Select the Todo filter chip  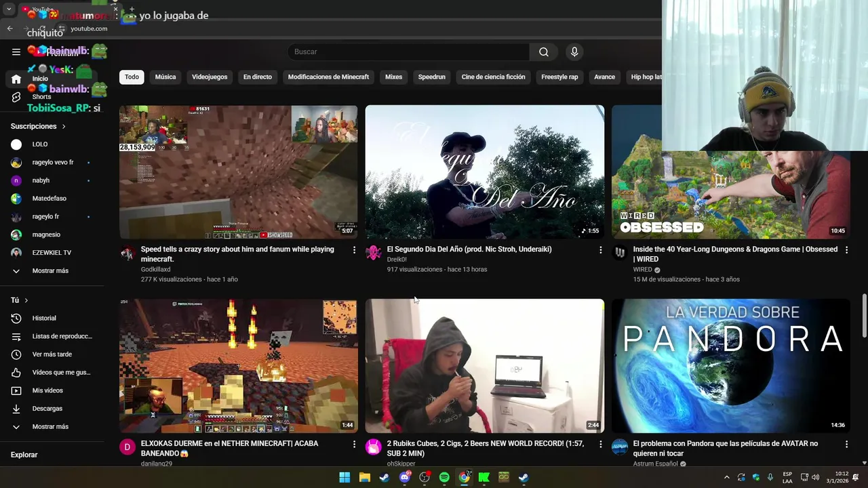tap(132, 77)
